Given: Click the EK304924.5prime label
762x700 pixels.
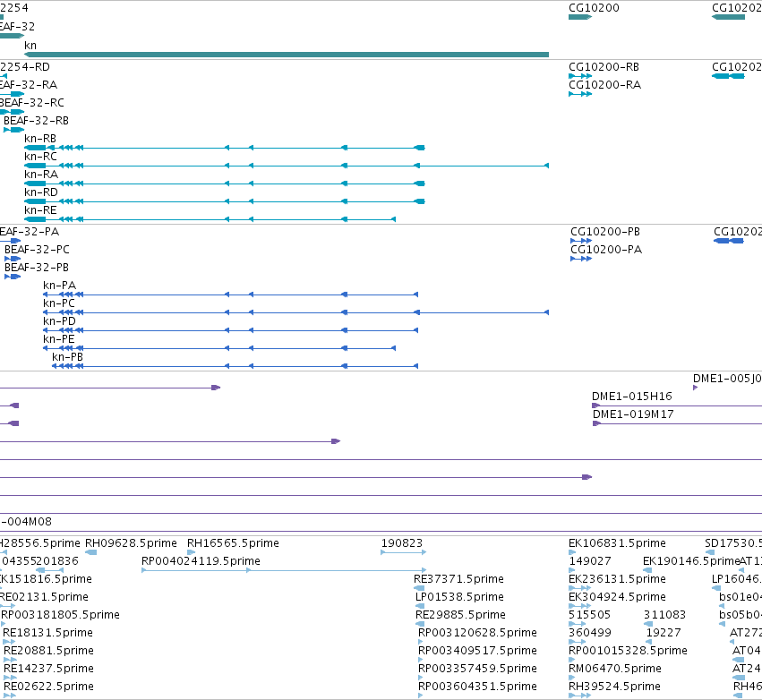Looking at the screenshot, I should pos(617,597).
